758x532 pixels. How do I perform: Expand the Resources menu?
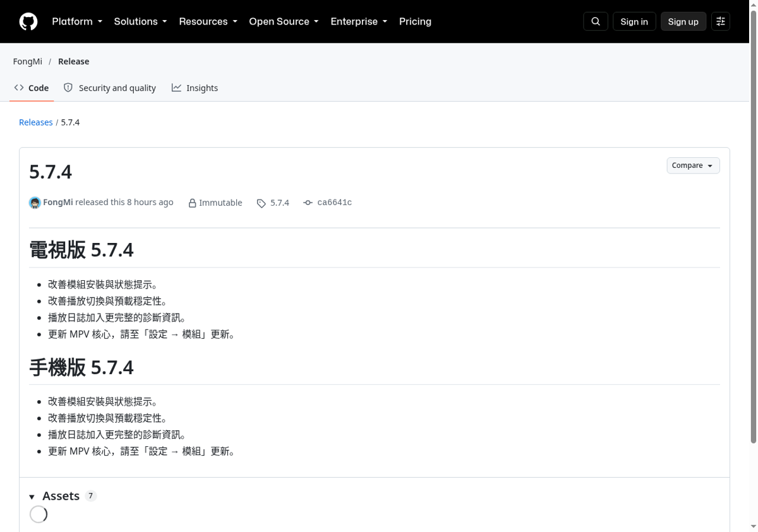tap(208, 21)
